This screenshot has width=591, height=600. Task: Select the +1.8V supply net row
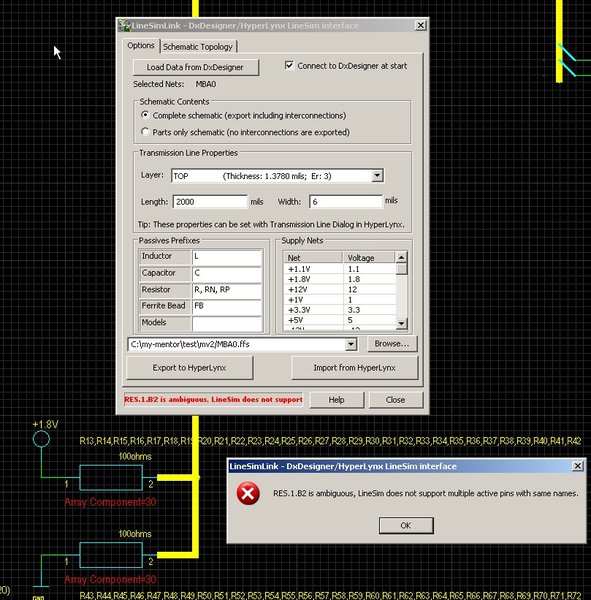(340, 279)
